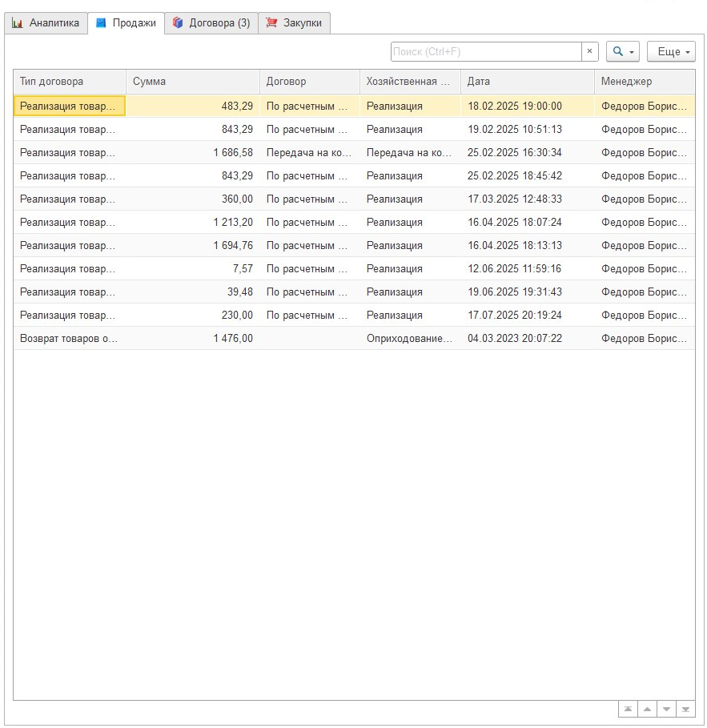707x728 pixels.
Task: Sort by the Дата column header
Action: 527,82
